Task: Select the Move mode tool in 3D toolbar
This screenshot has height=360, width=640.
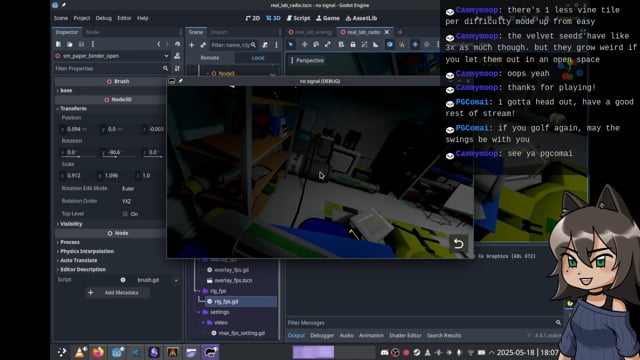Action: pyautogui.click(x=304, y=44)
